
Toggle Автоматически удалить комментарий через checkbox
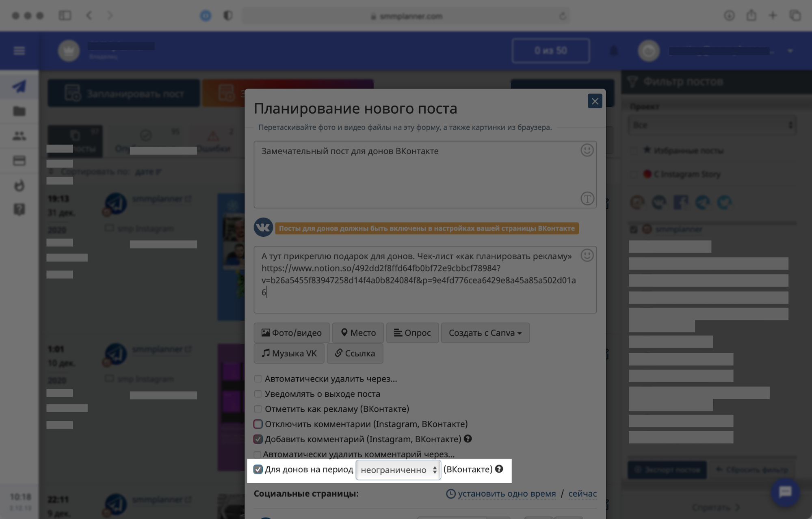click(x=257, y=454)
